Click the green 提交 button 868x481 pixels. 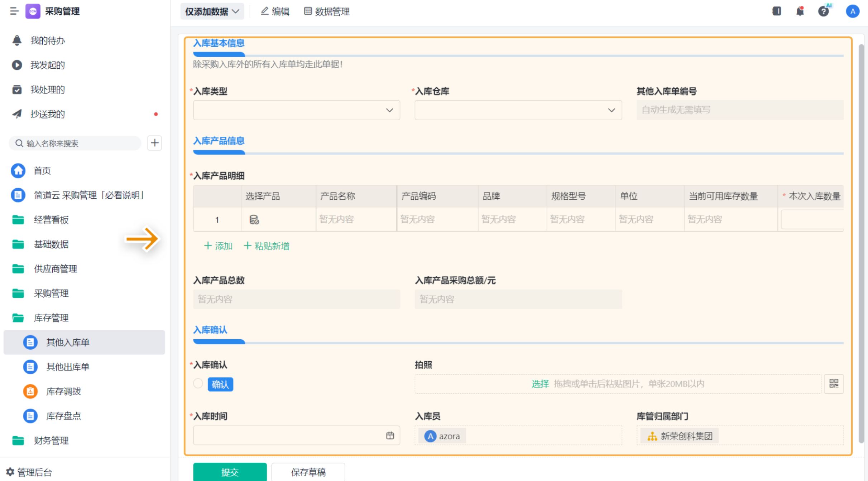coord(230,472)
